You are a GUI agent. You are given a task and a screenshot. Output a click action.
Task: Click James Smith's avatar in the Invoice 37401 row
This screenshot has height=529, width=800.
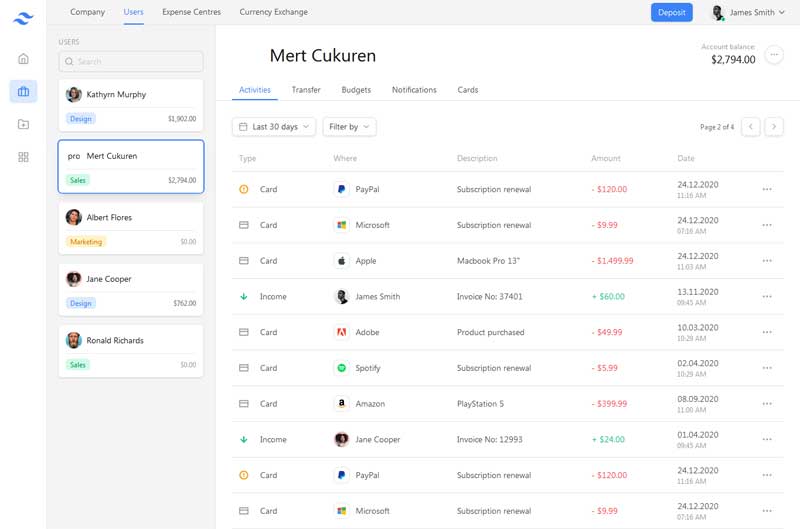(341, 296)
